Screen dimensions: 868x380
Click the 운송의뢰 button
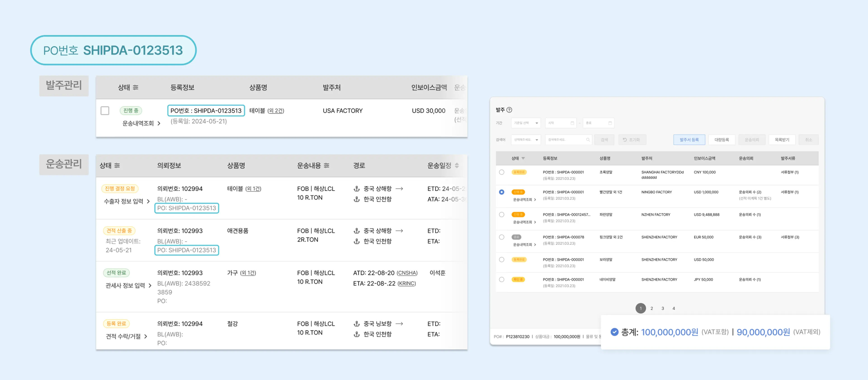pos(752,140)
